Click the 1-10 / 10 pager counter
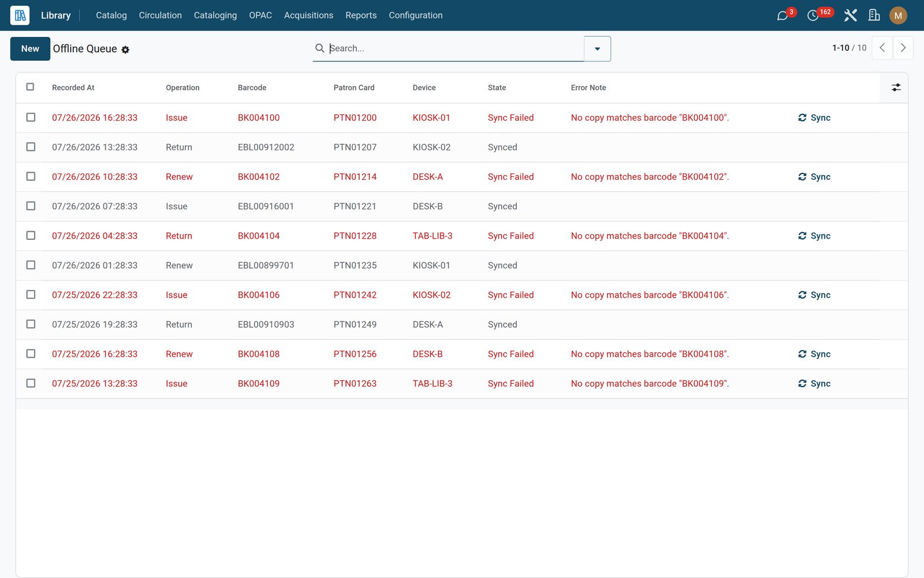Viewport: 924px width, 578px height. coord(849,48)
